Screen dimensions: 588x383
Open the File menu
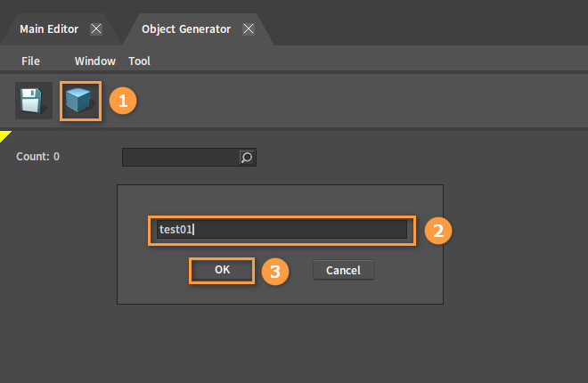click(x=30, y=61)
